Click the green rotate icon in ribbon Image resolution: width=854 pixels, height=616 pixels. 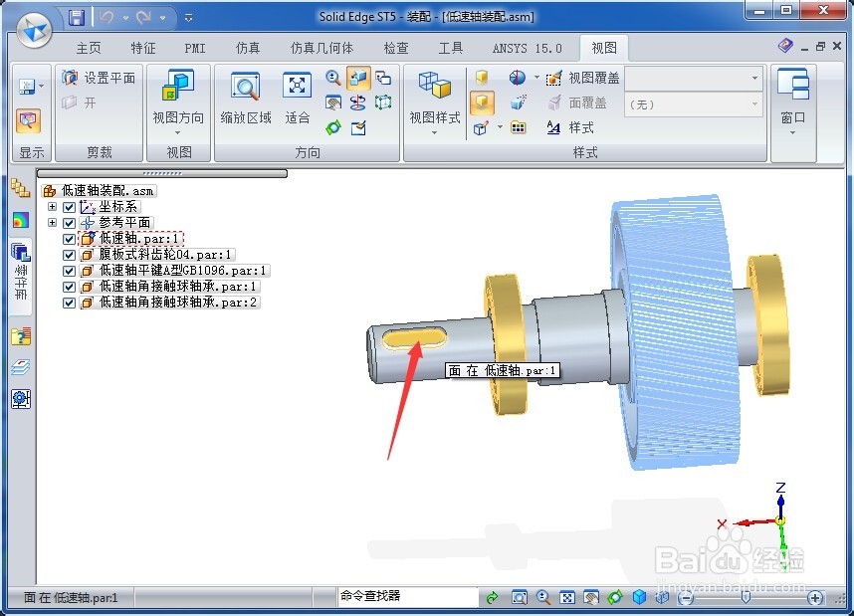[x=332, y=128]
